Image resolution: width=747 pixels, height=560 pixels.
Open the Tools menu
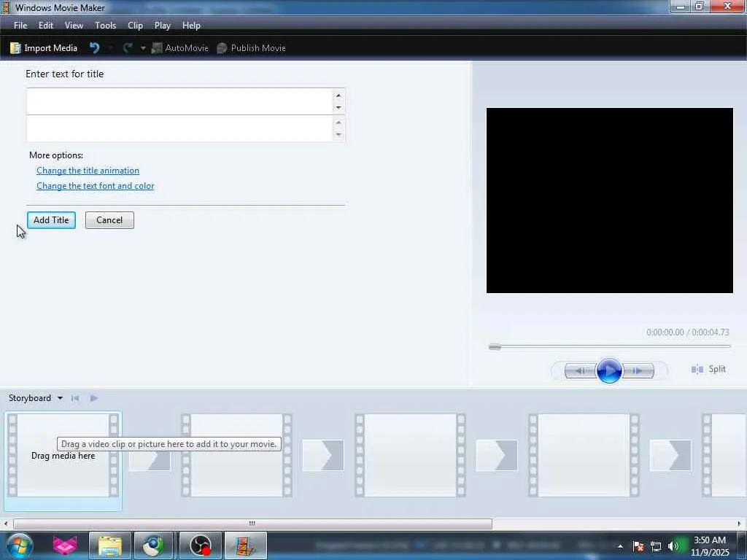[x=105, y=26]
